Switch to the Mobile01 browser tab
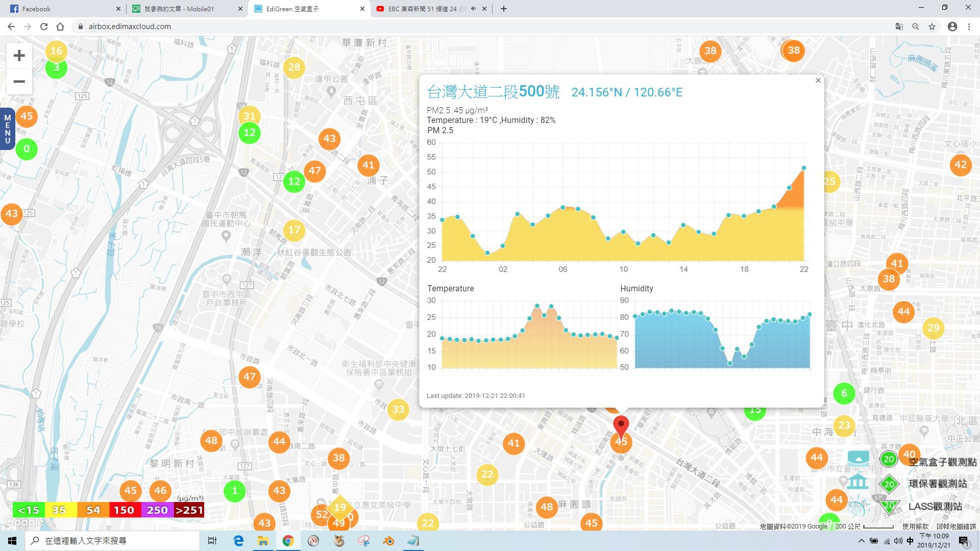The width and height of the screenshot is (980, 551). pos(186,9)
